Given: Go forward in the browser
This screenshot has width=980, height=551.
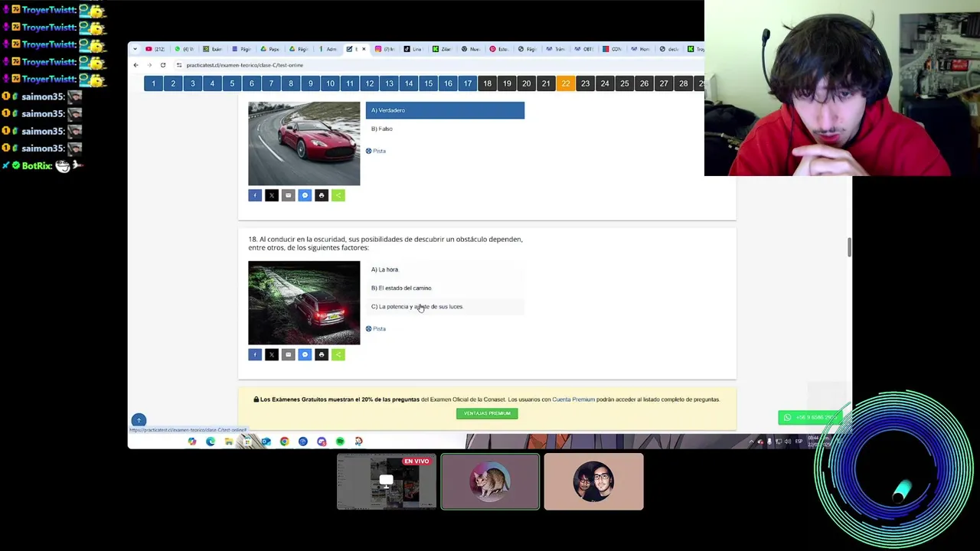Looking at the screenshot, I should pyautogui.click(x=149, y=65).
